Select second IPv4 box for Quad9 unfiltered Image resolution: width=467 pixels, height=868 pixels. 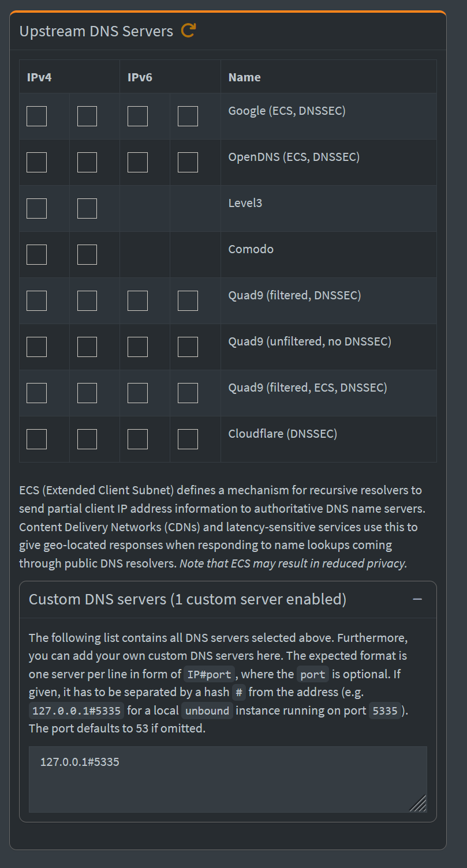click(x=87, y=347)
